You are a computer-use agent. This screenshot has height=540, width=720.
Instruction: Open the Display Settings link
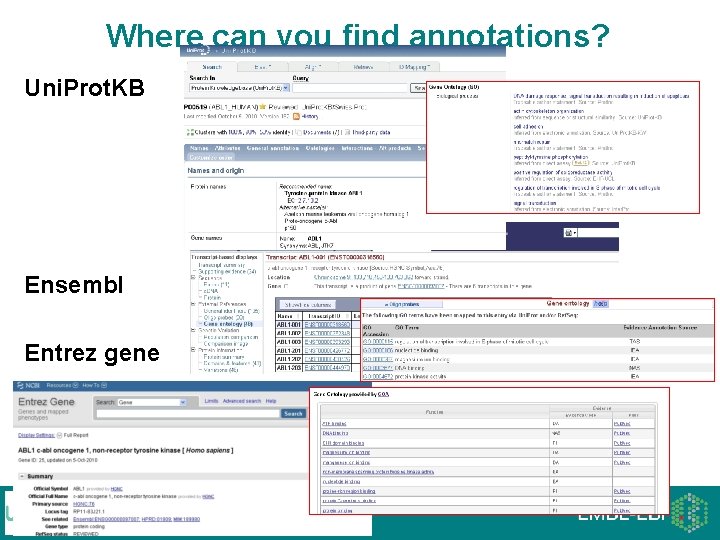[x=36, y=435]
